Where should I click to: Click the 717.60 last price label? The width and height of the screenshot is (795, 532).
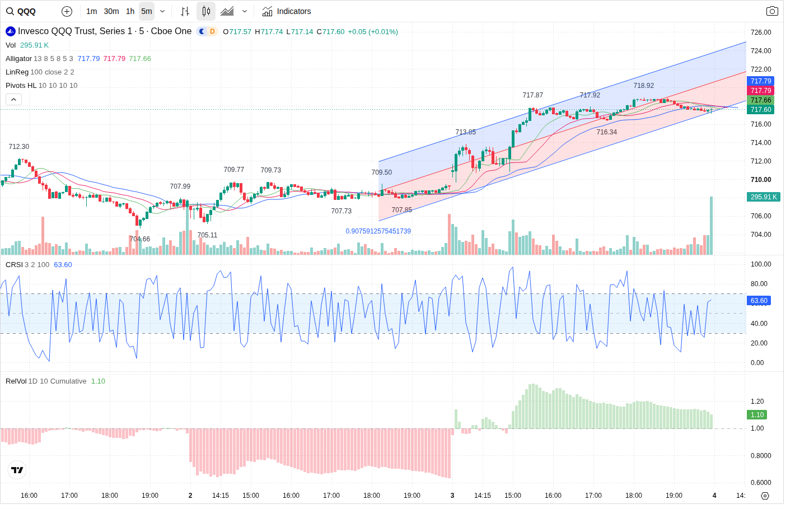(x=760, y=110)
